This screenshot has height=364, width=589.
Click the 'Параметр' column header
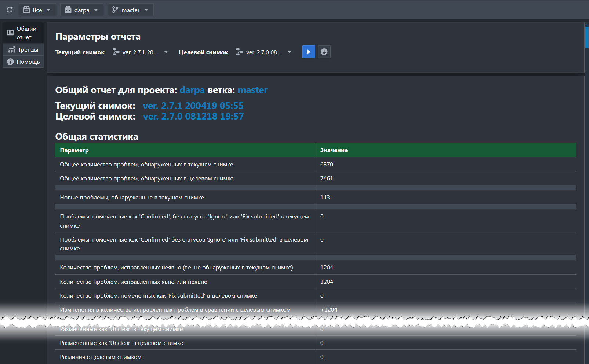coord(185,150)
